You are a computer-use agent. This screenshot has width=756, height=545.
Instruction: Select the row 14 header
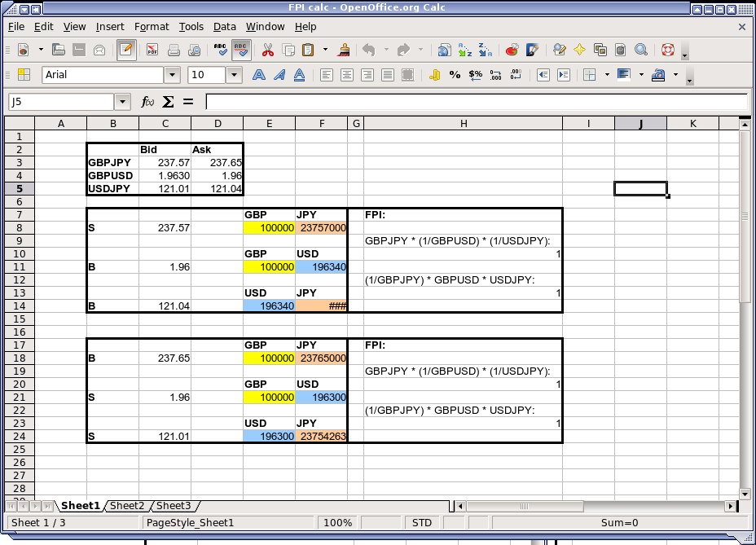pyautogui.click(x=20, y=306)
